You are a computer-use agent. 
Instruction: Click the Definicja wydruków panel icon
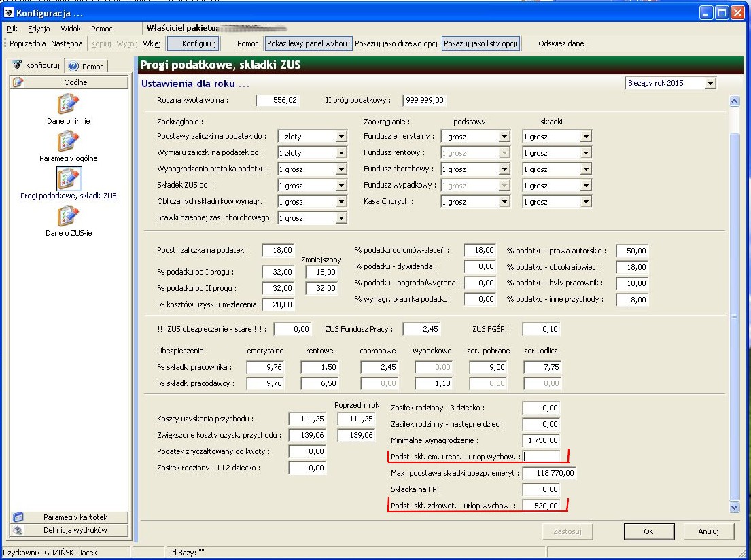(18, 530)
